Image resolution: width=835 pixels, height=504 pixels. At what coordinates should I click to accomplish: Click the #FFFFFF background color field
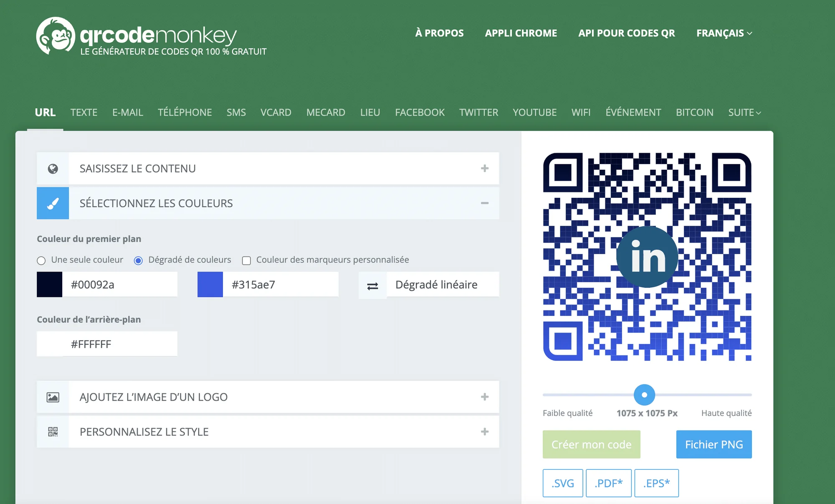coord(120,344)
